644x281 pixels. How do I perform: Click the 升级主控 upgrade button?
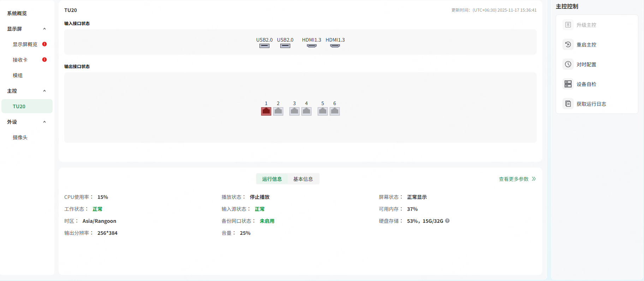tap(586, 25)
